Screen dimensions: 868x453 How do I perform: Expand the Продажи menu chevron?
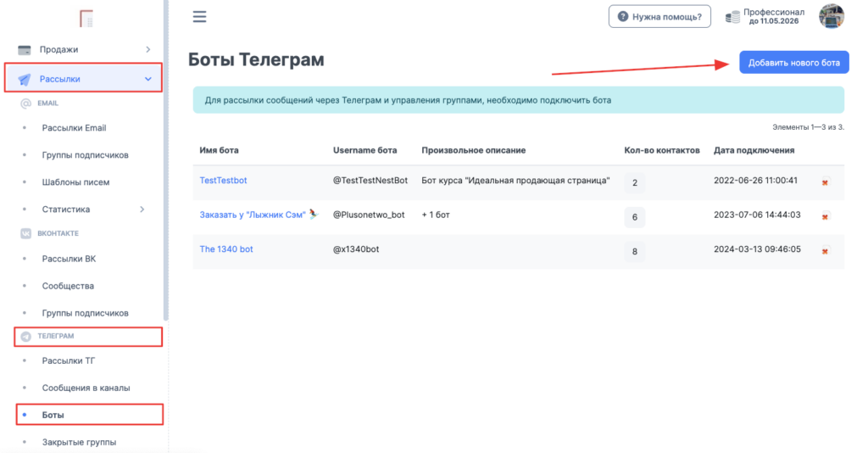(148, 50)
